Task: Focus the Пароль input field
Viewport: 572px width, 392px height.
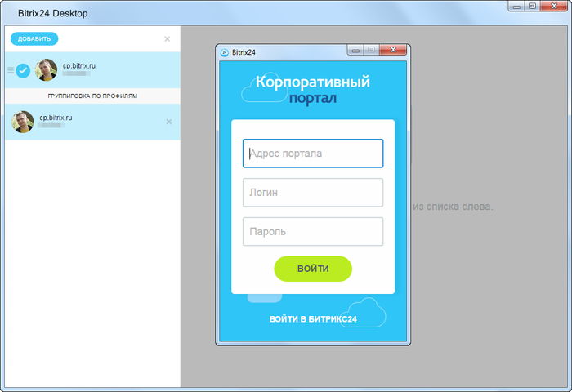Action: coord(313,232)
